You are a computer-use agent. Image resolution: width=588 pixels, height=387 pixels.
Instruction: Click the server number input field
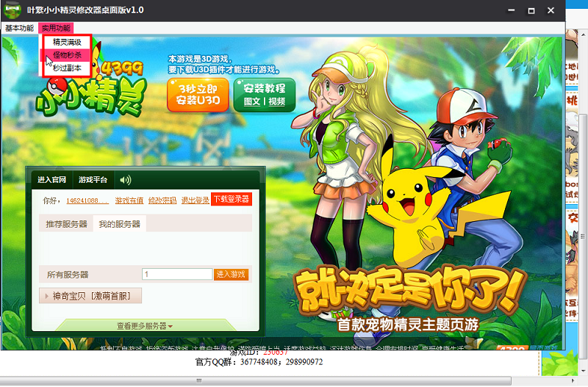pos(177,274)
